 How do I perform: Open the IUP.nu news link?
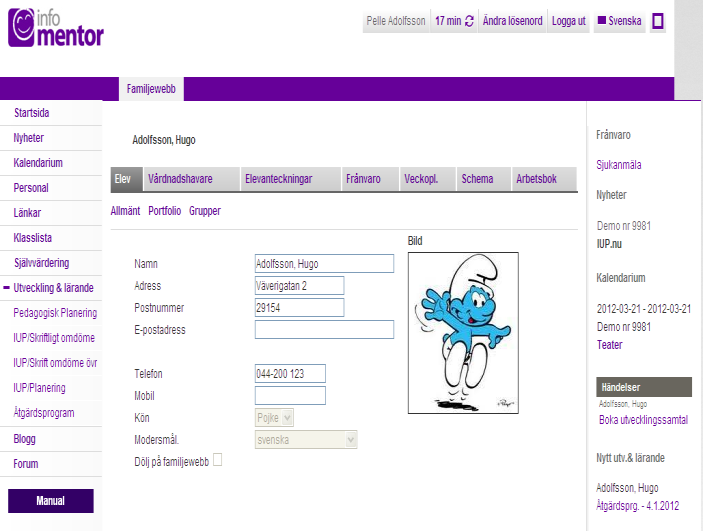tap(609, 244)
